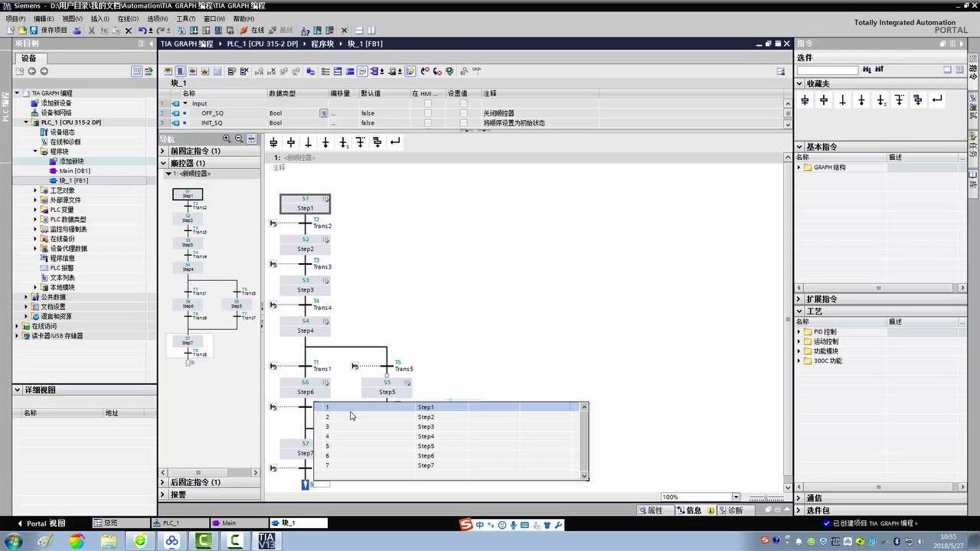Click the Undo arrow in main toolbar
Screen dimensions: 980x551
coord(142,31)
